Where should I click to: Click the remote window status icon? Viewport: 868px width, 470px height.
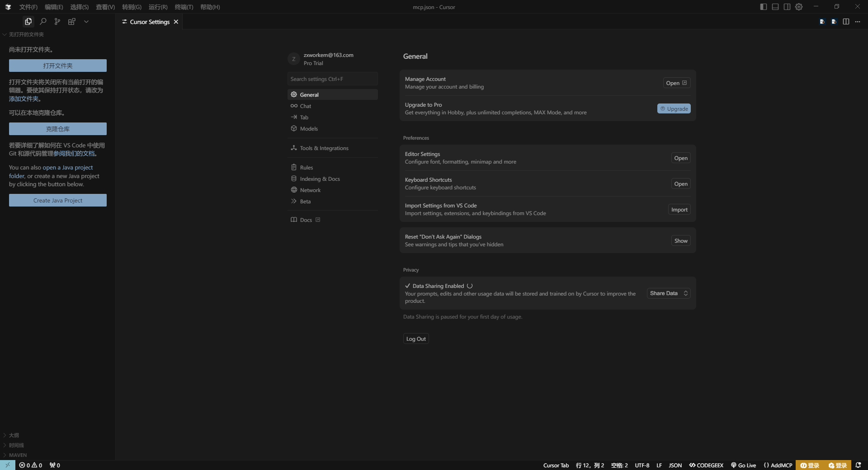[8, 465]
